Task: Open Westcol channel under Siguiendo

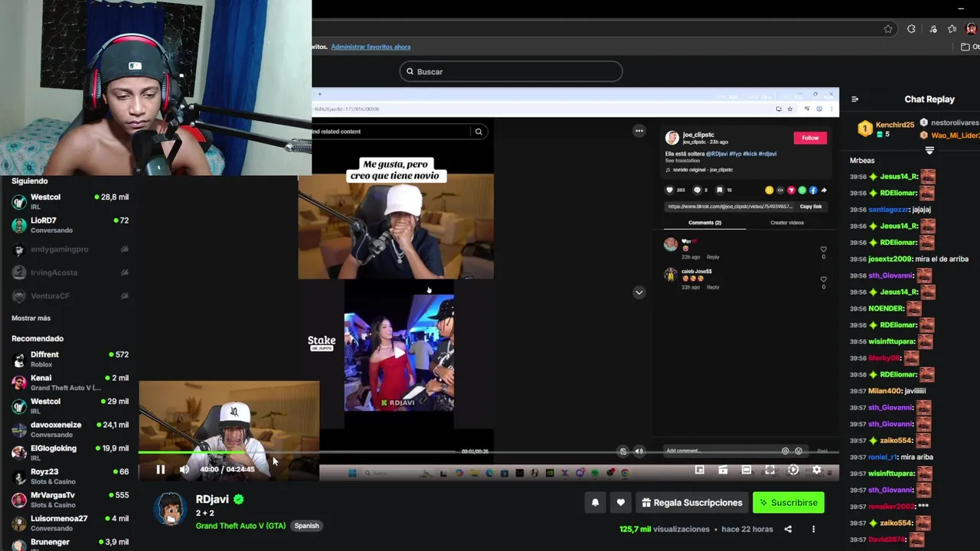Action: (x=70, y=201)
